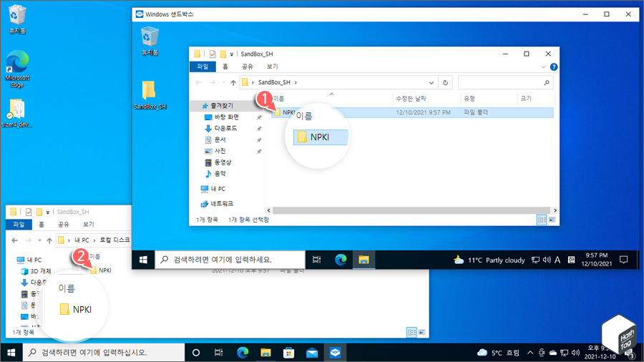
Task: Open 파일 tab in sandbox Explorer
Action: 203,67
